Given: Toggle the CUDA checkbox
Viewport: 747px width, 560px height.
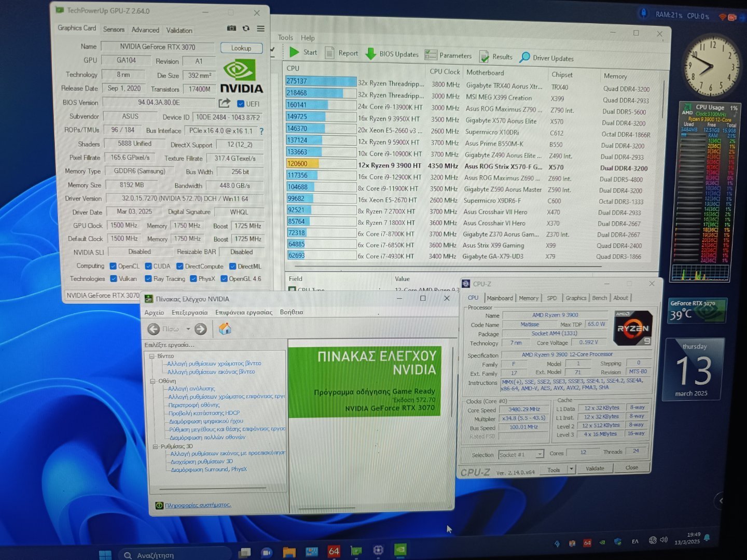Looking at the screenshot, I should tap(148, 266).
